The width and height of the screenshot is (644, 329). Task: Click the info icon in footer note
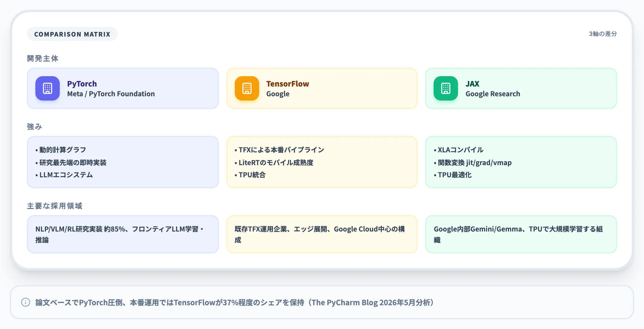[26, 302]
